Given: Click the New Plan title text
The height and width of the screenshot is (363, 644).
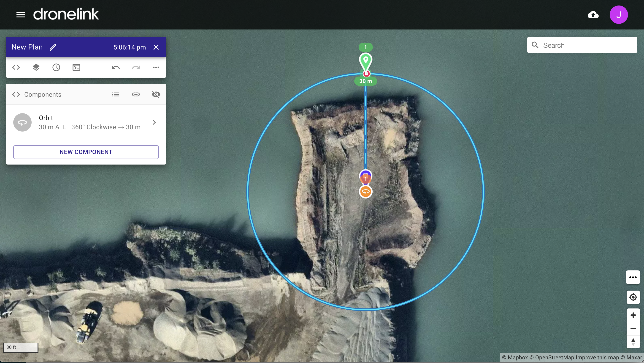Looking at the screenshot, I should click(x=27, y=47).
